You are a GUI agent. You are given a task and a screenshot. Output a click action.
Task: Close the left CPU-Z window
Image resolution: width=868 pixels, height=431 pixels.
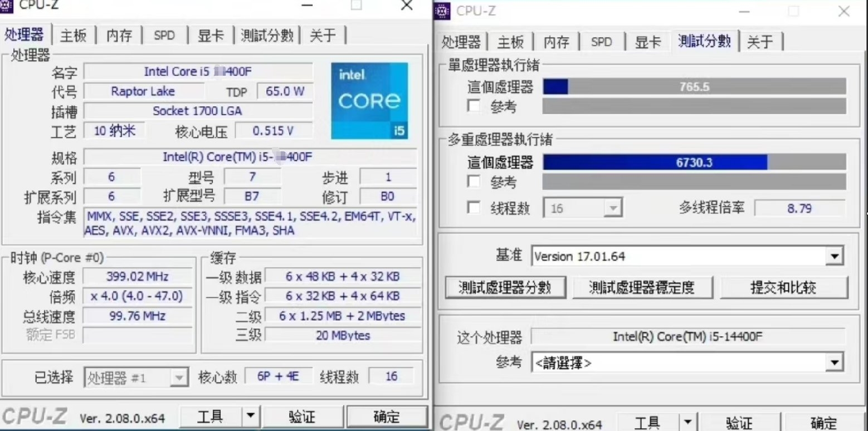407,6
